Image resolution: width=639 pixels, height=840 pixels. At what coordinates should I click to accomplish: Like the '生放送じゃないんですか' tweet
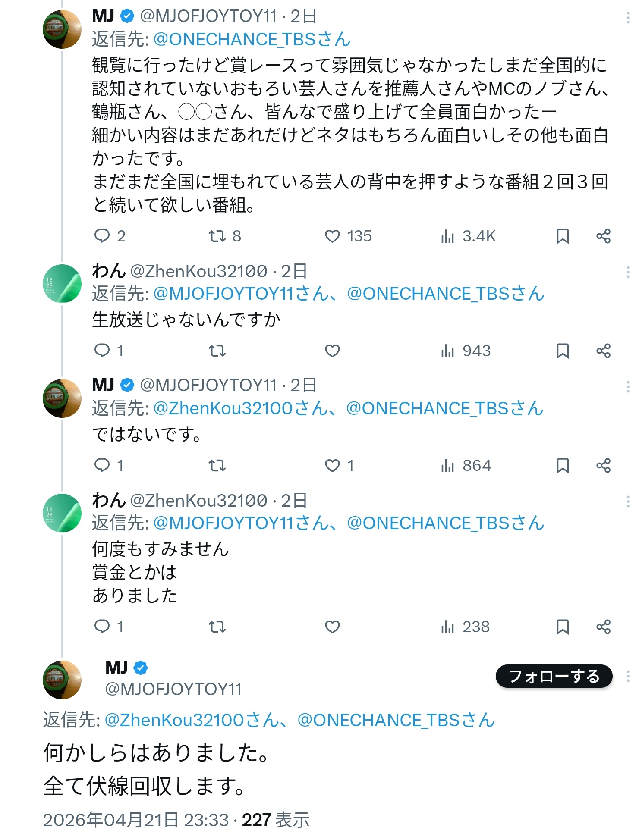pos(332,351)
